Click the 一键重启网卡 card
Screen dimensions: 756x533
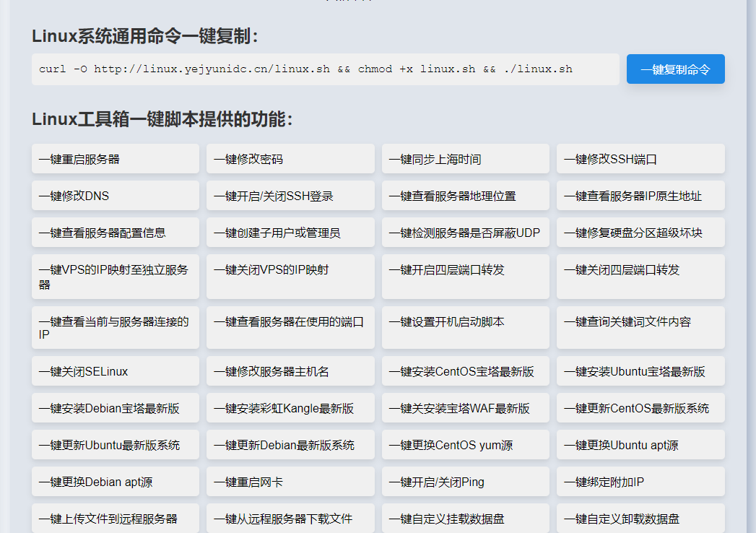point(290,482)
